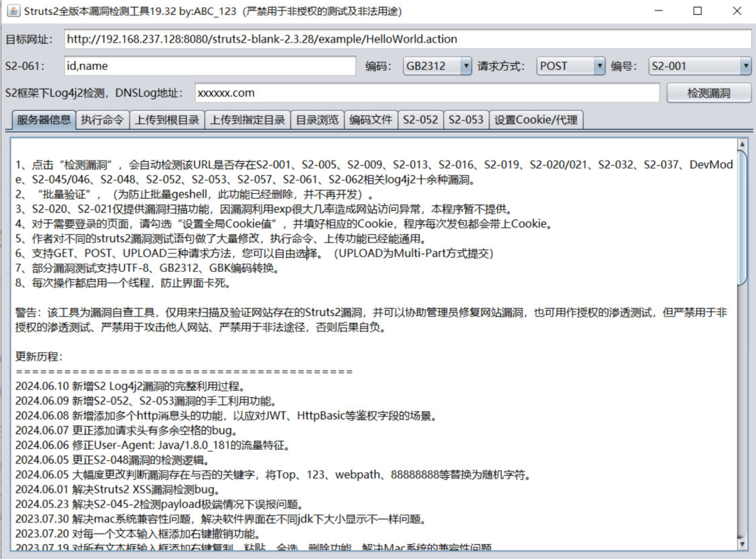Click the vertical scrollbar thumb
The width and height of the screenshot is (756, 559).
point(742,217)
